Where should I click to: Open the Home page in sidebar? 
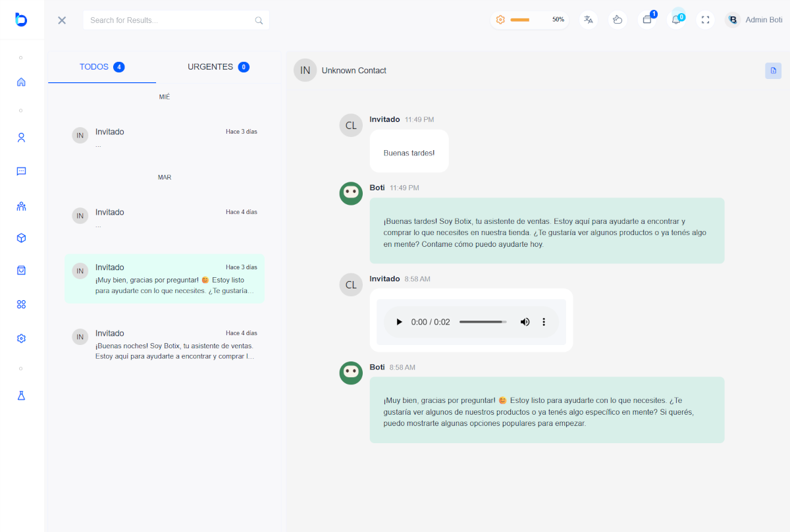[21, 82]
